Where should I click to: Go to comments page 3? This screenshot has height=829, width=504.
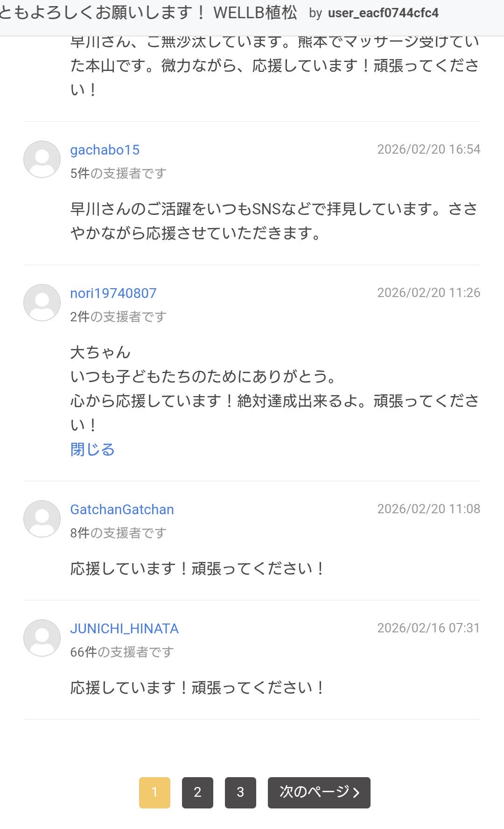click(240, 793)
